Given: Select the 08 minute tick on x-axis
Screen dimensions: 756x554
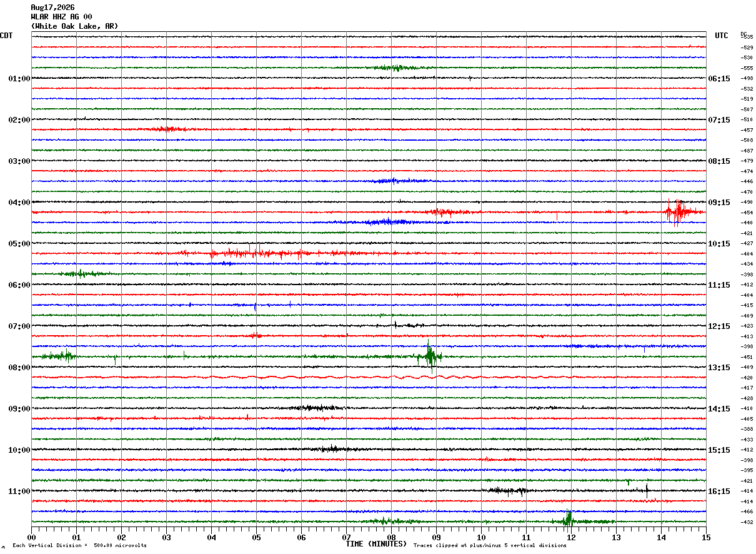Looking at the screenshot, I should pyautogui.click(x=391, y=537).
